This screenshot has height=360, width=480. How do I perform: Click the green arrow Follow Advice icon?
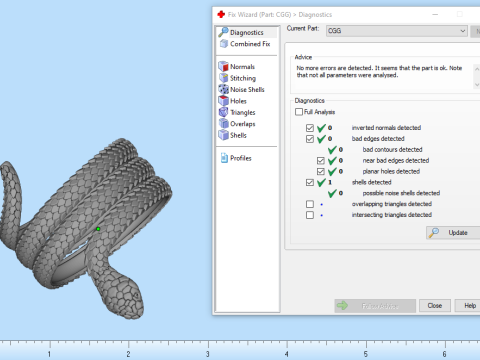[x=342, y=305]
